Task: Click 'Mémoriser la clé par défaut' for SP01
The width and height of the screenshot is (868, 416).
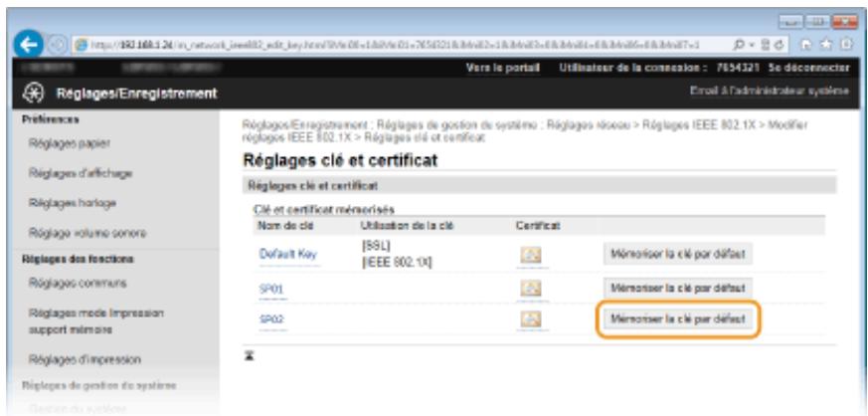Action: point(678,288)
